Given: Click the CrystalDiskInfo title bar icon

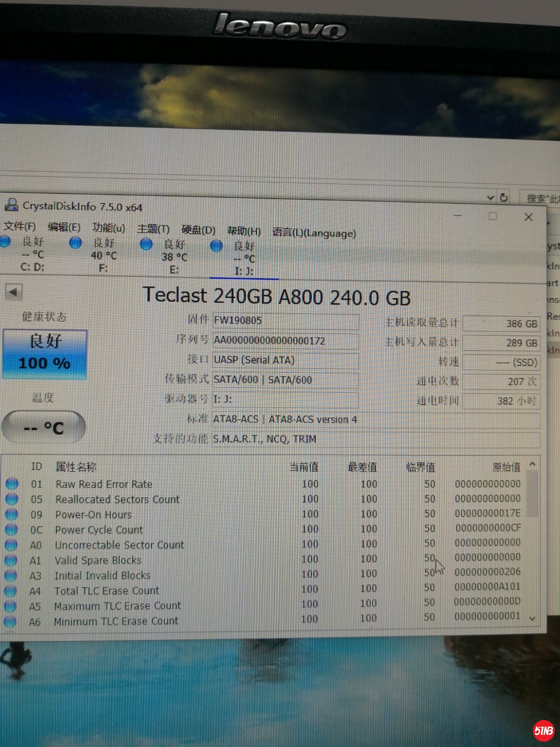Looking at the screenshot, I should pos(11,205).
